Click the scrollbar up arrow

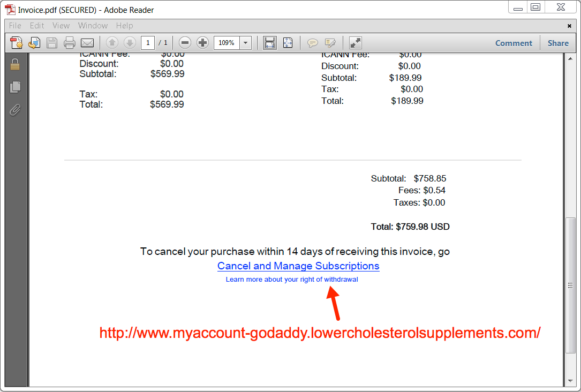click(x=570, y=58)
